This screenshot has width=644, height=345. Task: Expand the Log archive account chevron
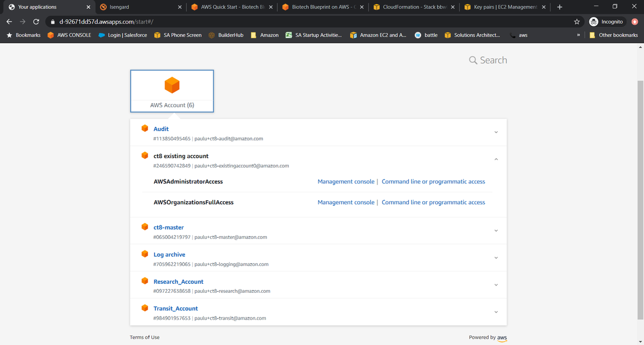(496, 258)
